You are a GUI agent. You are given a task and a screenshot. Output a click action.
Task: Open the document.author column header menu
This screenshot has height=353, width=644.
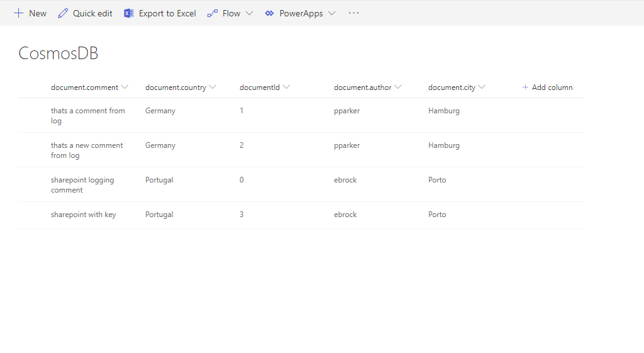point(398,87)
